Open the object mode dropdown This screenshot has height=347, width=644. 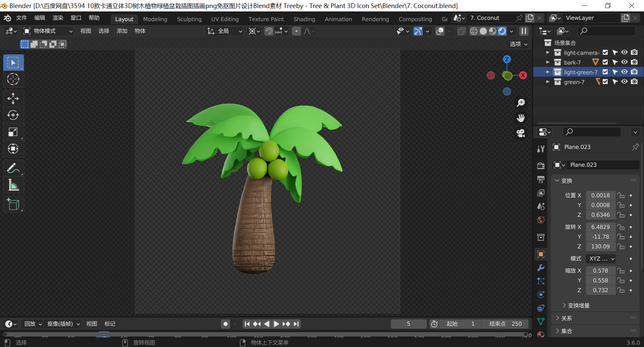[48, 31]
